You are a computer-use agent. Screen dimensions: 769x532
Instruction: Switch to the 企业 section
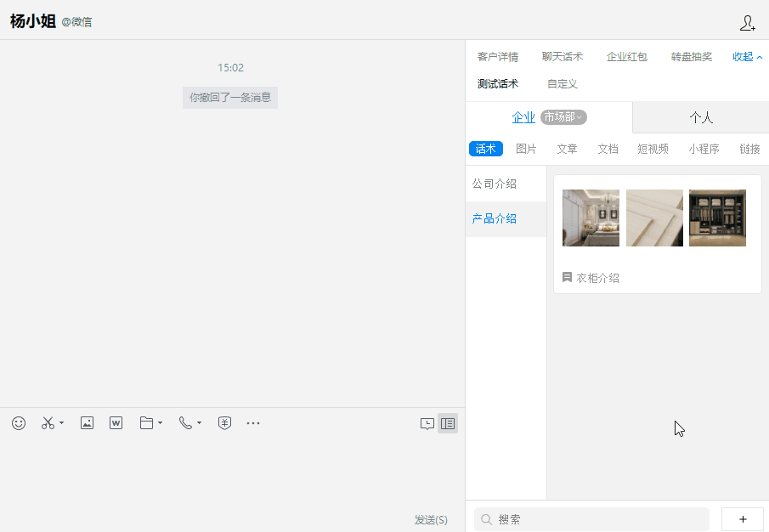tap(523, 117)
